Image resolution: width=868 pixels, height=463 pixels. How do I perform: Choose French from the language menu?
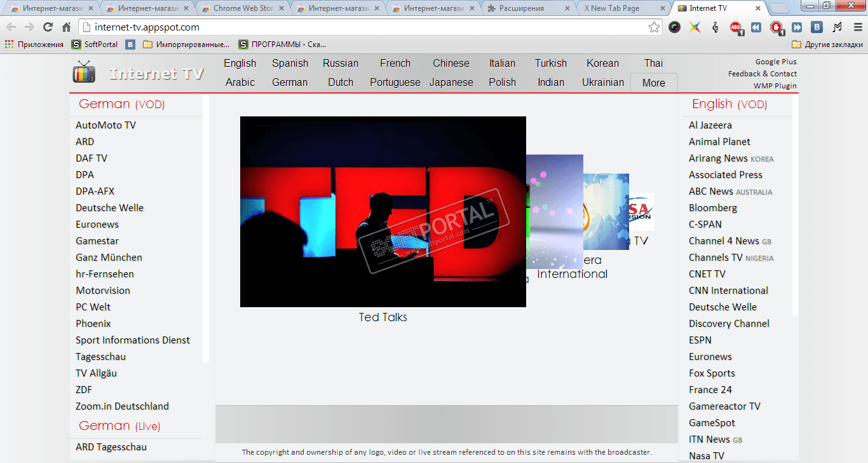(395, 63)
